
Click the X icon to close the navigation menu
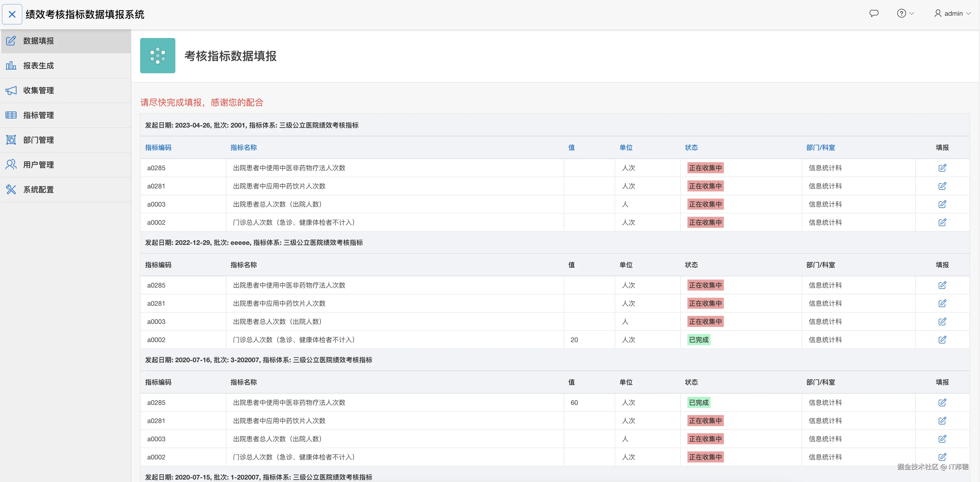click(x=12, y=14)
